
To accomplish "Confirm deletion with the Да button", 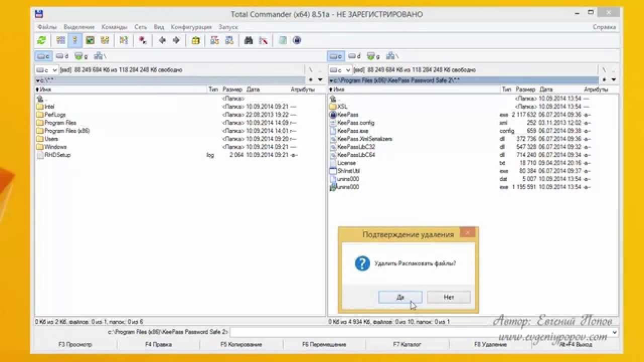I will pos(400,297).
